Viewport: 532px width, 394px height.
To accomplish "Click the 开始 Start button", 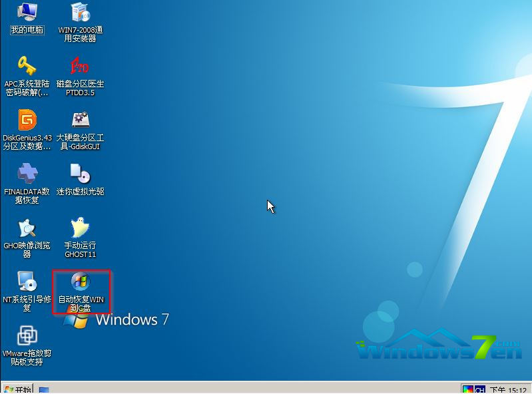I will pyautogui.click(x=17, y=389).
